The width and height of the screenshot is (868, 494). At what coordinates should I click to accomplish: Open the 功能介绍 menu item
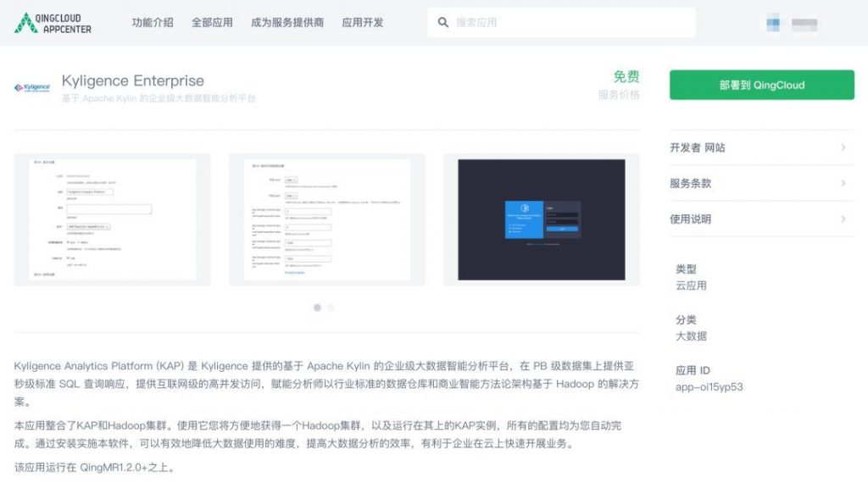click(153, 23)
